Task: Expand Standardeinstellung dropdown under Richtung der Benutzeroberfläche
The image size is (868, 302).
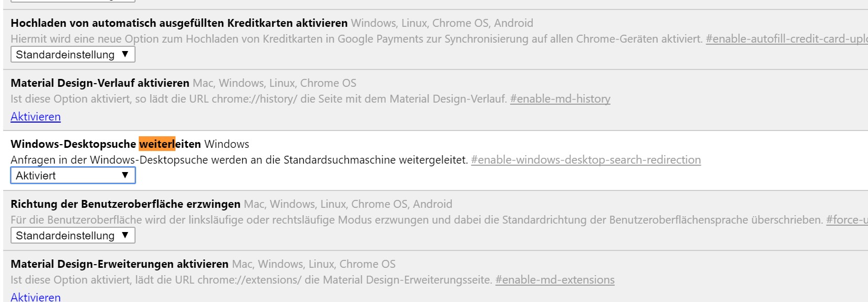Action: click(x=73, y=236)
